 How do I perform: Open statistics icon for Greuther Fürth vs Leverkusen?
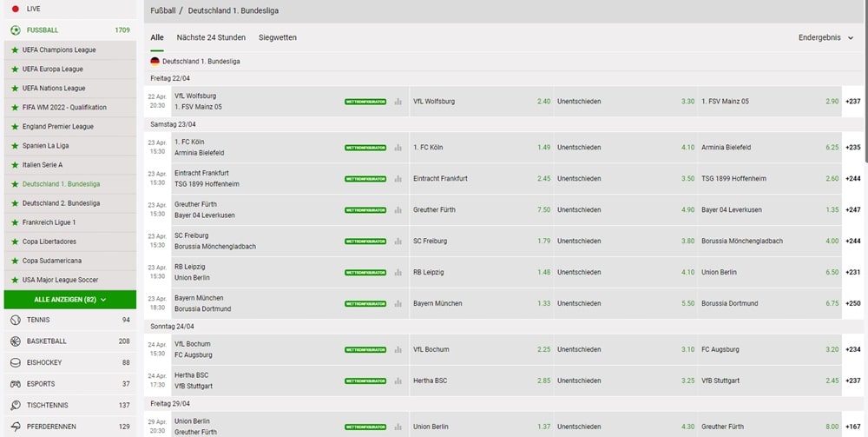tap(398, 210)
